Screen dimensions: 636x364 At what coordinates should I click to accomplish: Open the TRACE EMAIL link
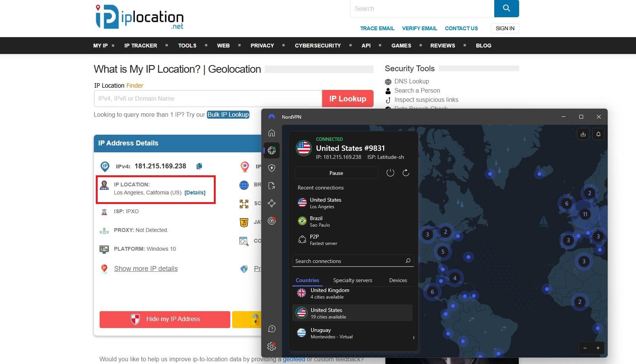tap(377, 28)
